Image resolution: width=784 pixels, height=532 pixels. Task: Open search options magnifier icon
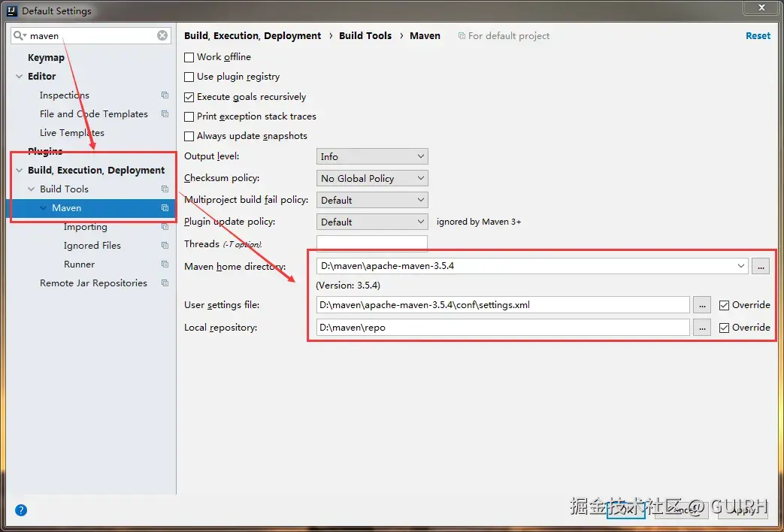(20, 35)
